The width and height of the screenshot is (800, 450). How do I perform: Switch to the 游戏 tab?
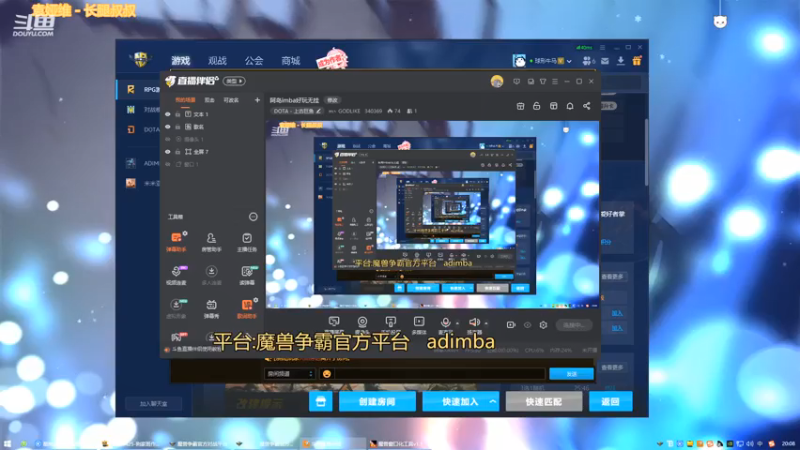[181, 61]
